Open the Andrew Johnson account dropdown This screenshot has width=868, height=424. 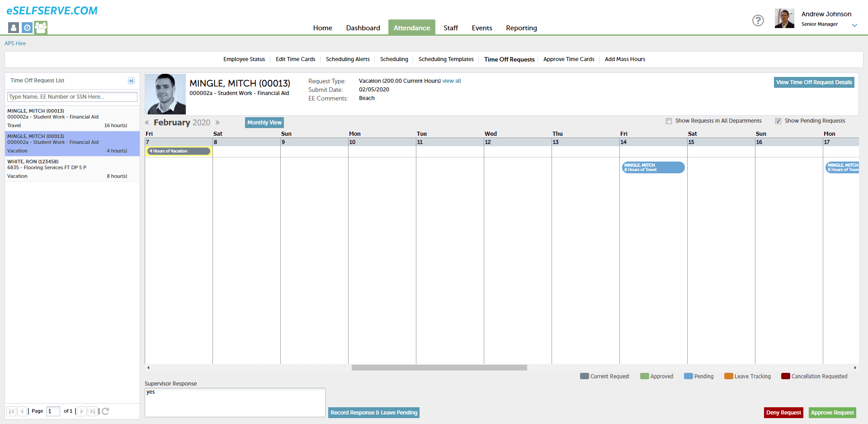click(854, 25)
